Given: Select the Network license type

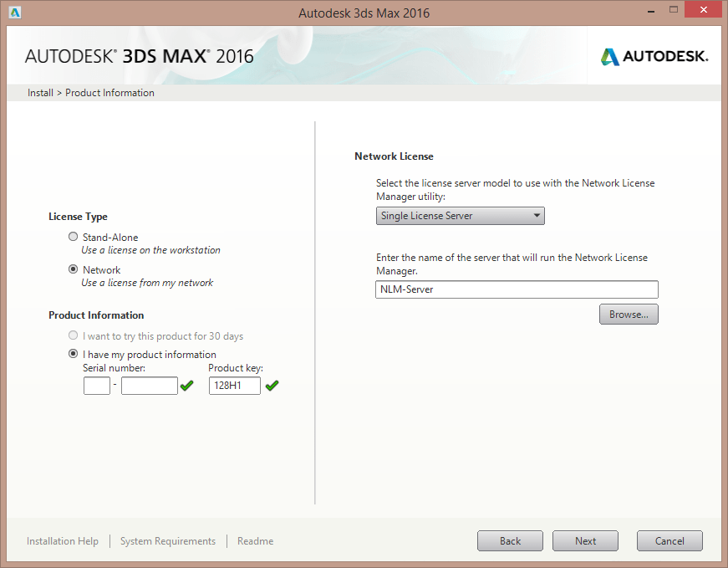Looking at the screenshot, I should [74, 270].
